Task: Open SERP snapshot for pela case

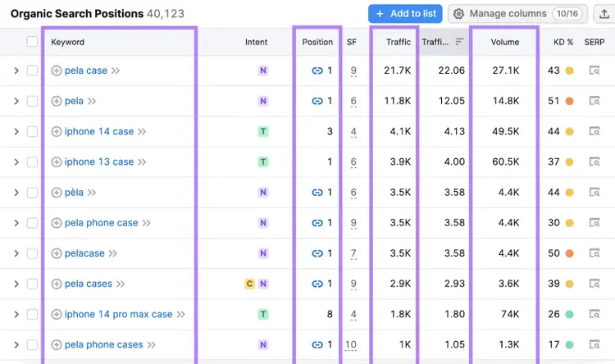Action: 594,71
